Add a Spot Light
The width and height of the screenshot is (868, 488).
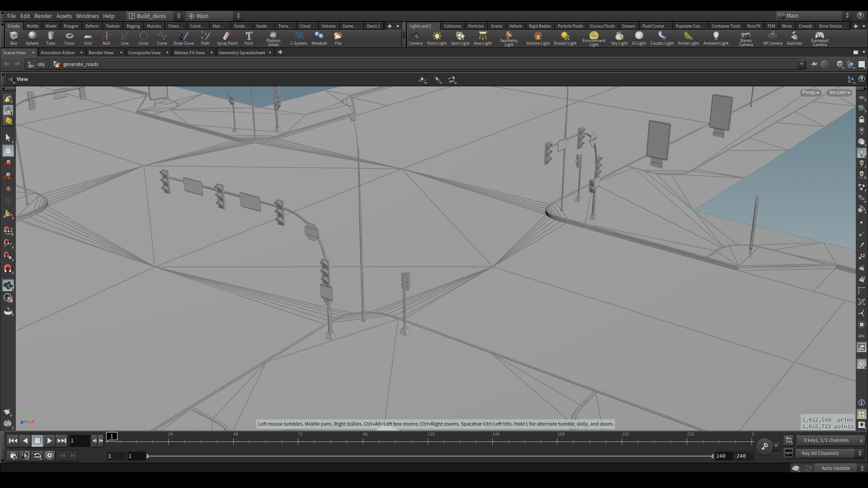460,38
